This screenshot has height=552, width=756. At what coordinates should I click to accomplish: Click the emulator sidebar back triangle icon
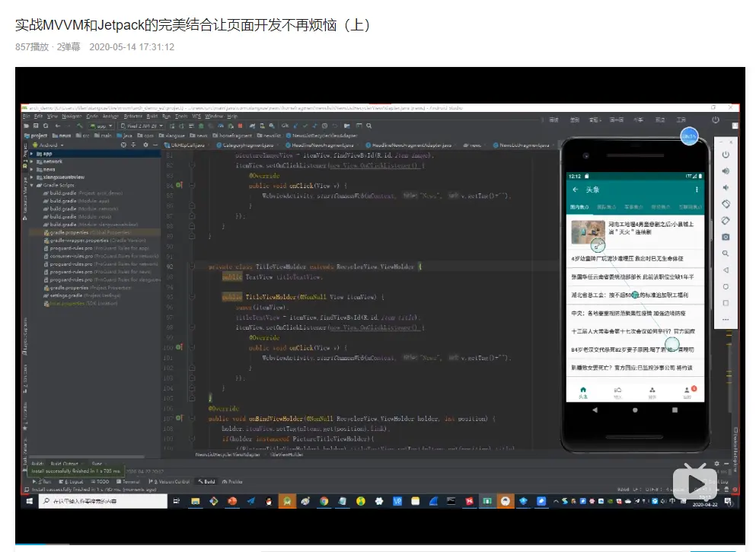tap(726, 270)
